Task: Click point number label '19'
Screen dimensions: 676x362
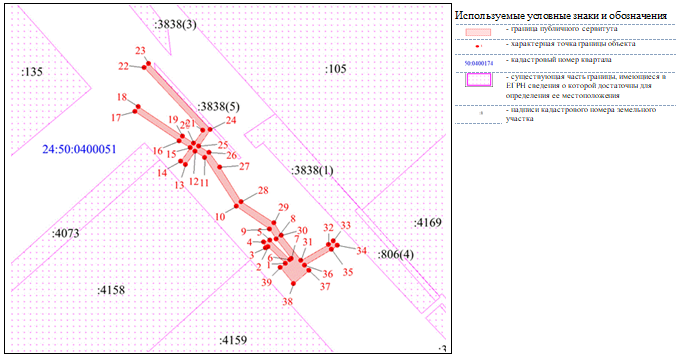Action: tap(173, 120)
